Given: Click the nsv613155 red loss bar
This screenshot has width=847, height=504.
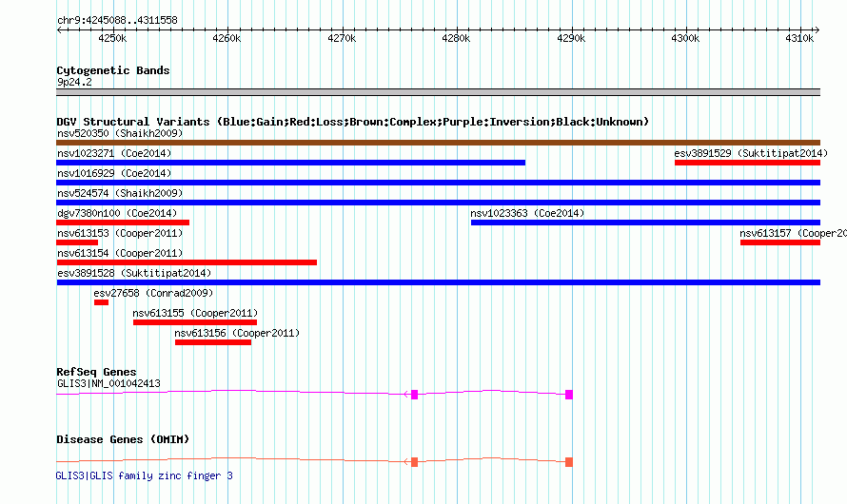Looking at the screenshot, I should (x=195, y=322).
